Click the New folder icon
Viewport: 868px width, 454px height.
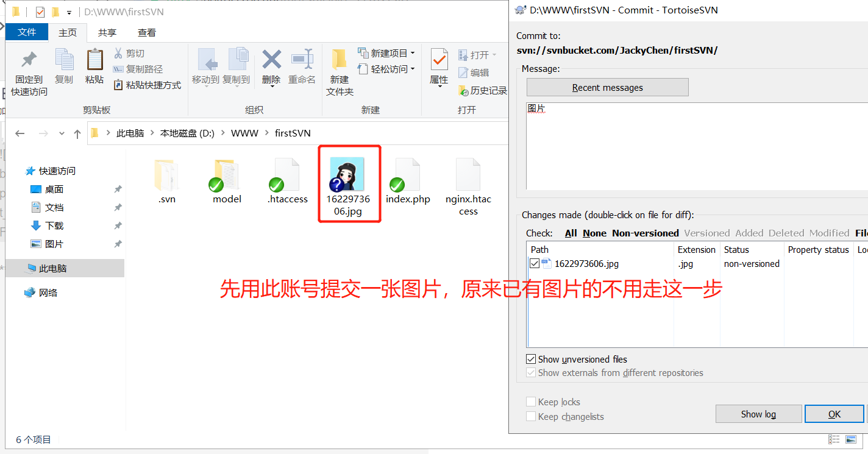339,60
